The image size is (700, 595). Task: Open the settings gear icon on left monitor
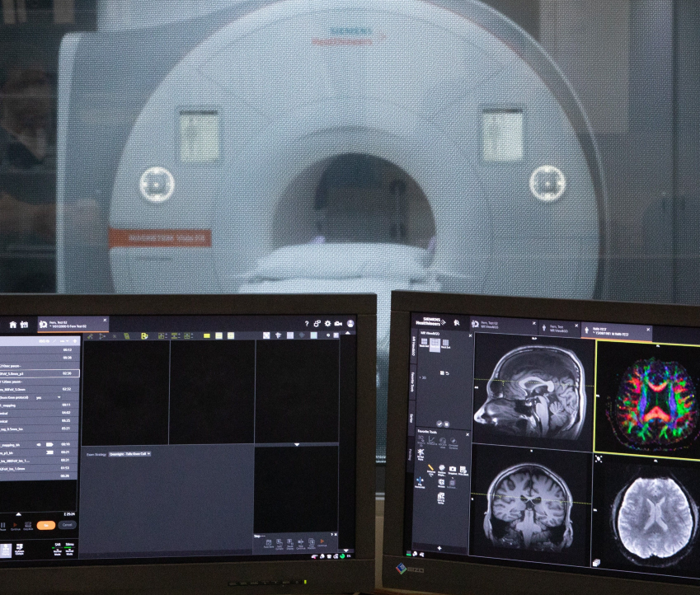[327, 323]
